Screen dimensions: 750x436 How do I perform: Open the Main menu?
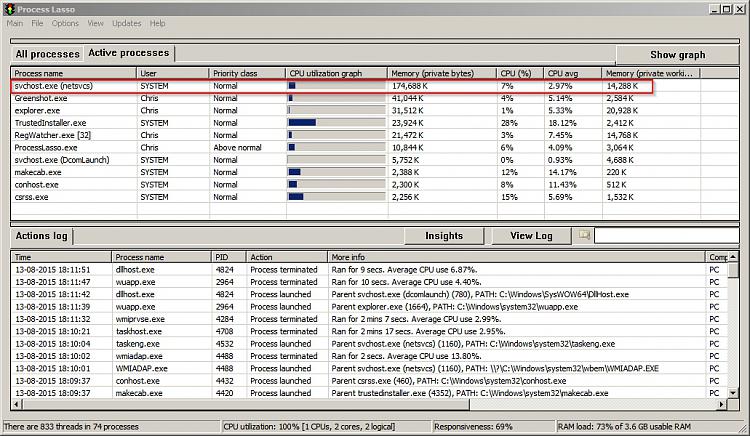(14, 23)
